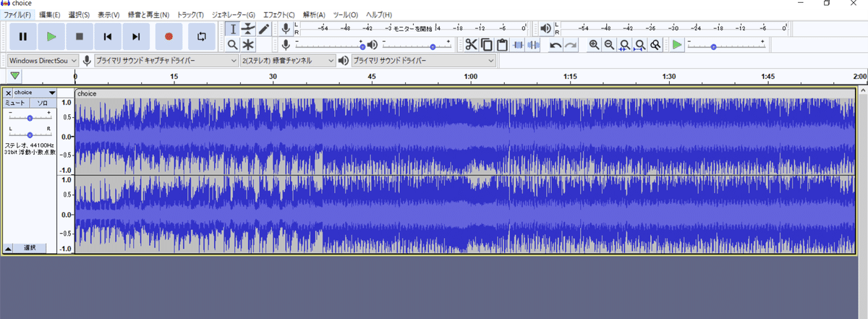Skip to end of the track
This screenshot has width=868, height=319.
[136, 36]
